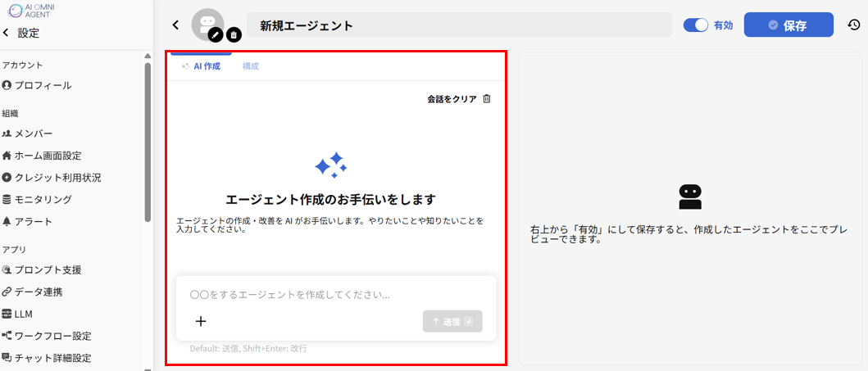Click trash icon next to 会話をクリア

(487, 99)
